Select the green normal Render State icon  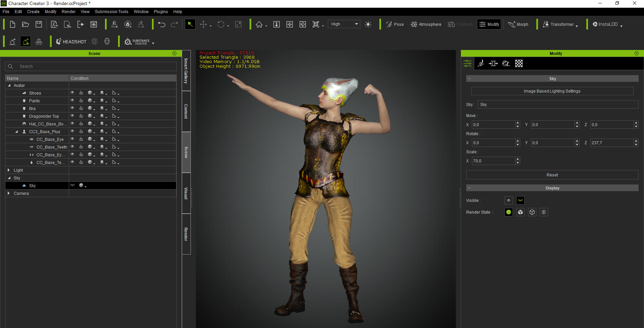click(x=508, y=212)
